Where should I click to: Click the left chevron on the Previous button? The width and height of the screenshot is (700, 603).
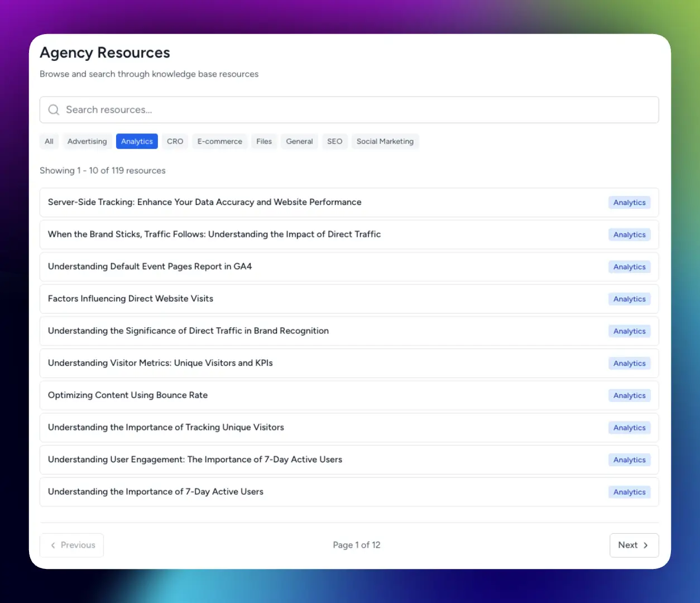click(53, 545)
